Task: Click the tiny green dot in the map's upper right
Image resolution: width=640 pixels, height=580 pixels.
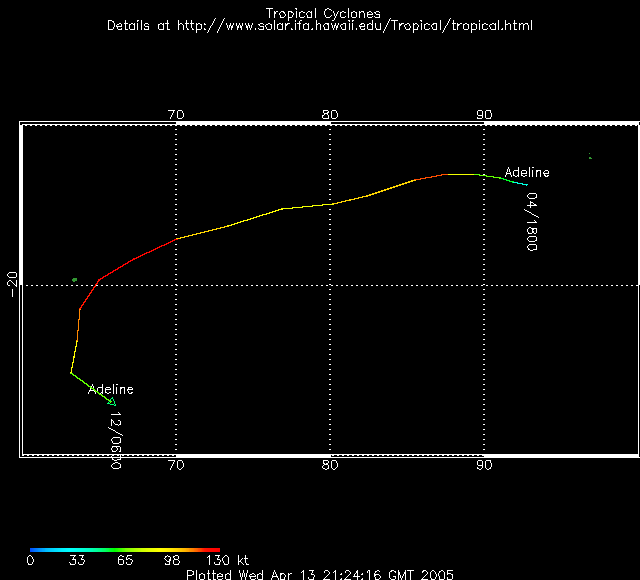Action: click(590, 156)
